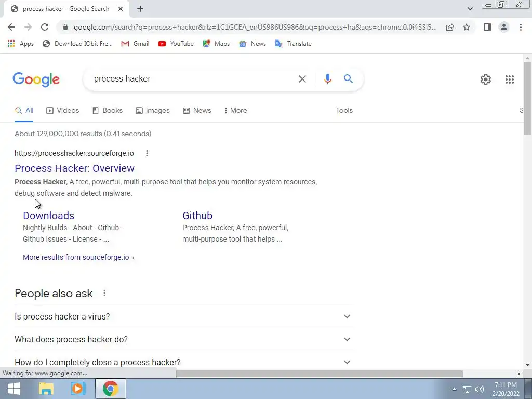This screenshot has width=532, height=399.
Task: Click the https://processhacker.sourceforge.io URL text
Action: click(74, 153)
